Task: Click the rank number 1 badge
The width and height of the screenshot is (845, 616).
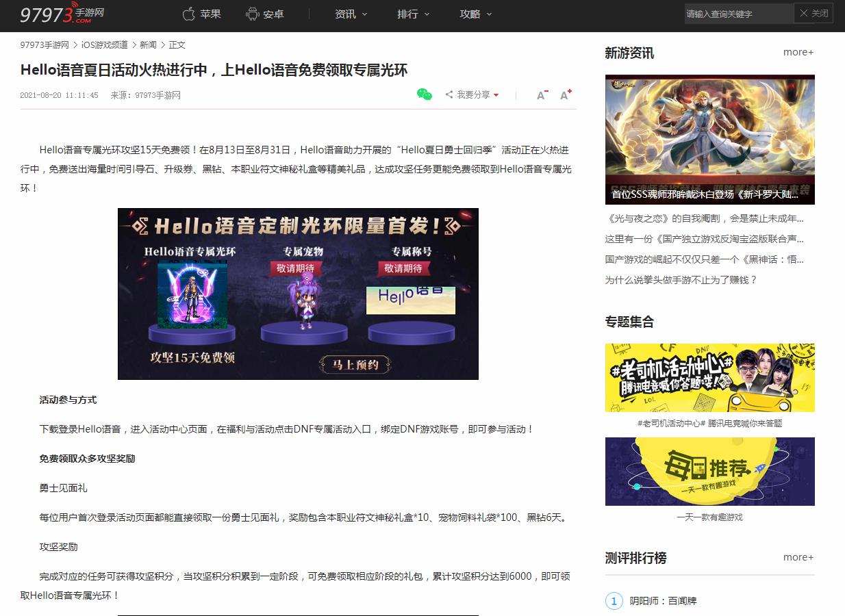Action: [x=614, y=601]
